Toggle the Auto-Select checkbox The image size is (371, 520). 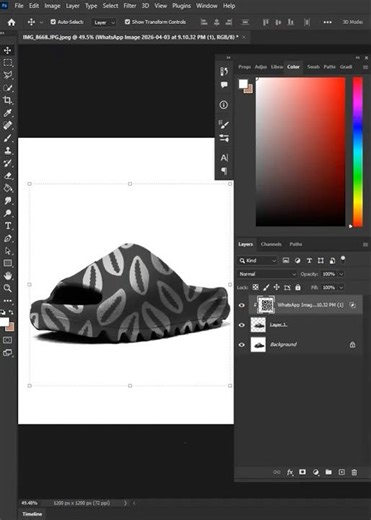coord(53,22)
